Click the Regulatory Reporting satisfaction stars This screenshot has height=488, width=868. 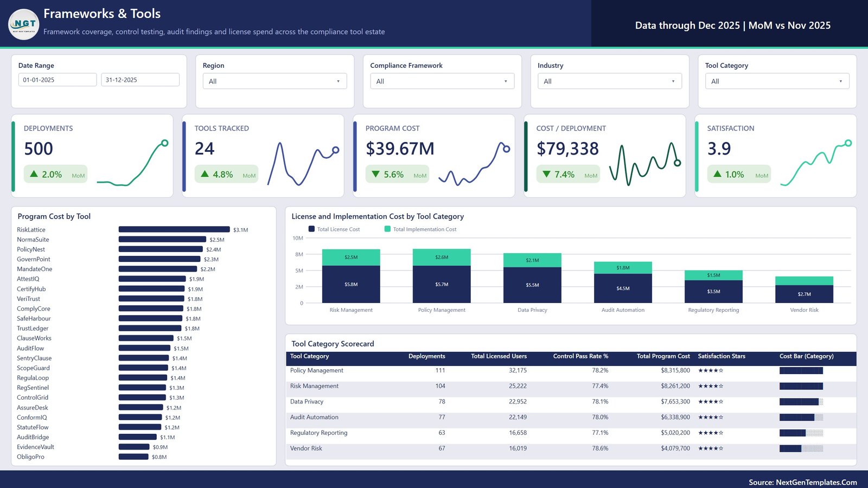coord(711,433)
